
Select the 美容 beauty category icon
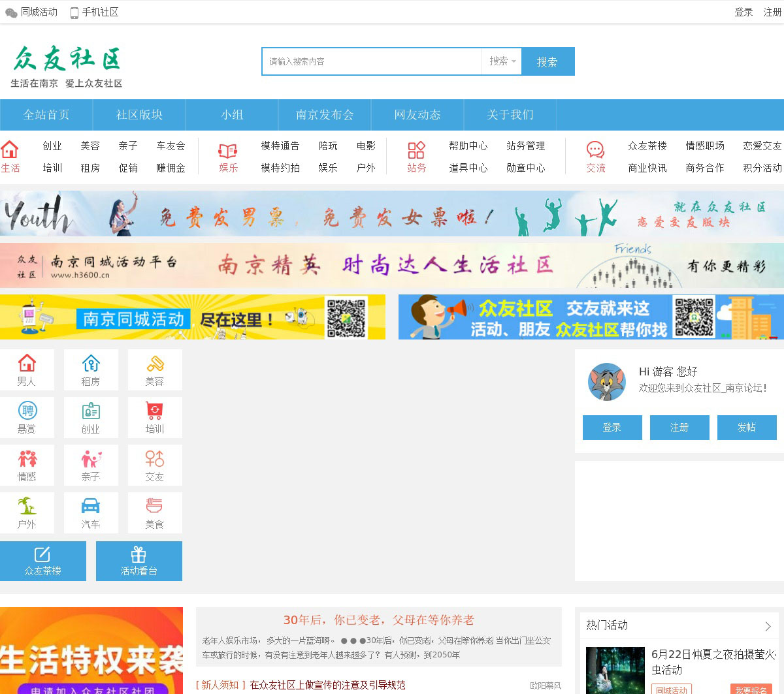155,364
